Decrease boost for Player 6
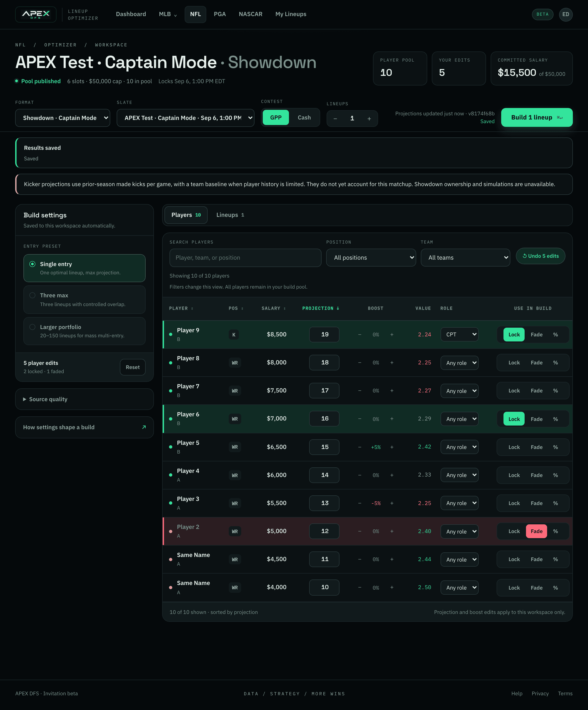The height and width of the screenshot is (710, 588). pyautogui.click(x=359, y=419)
